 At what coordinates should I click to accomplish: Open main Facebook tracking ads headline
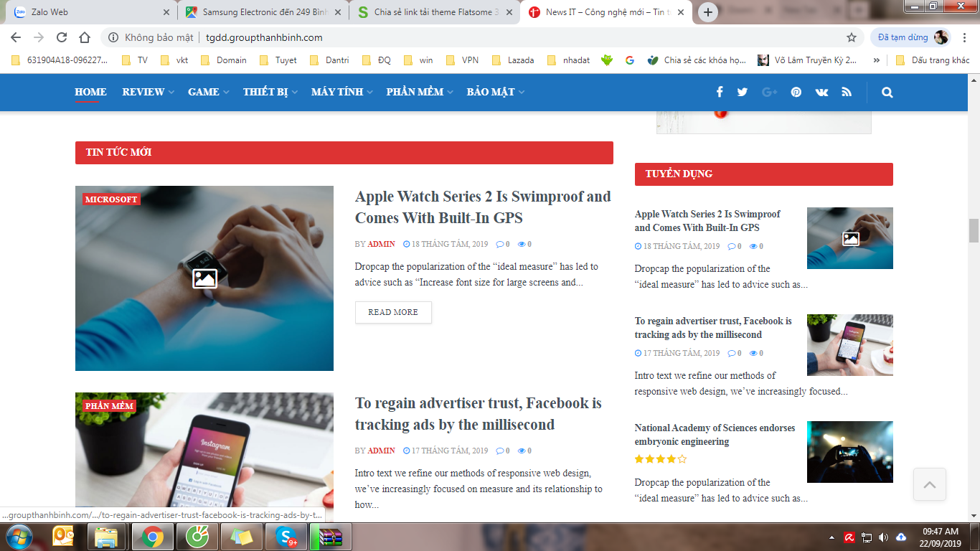tap(478, 413)
